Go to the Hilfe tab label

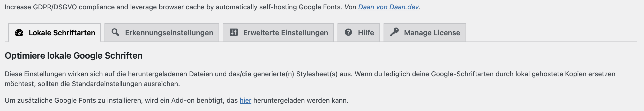tap(366, 33)
